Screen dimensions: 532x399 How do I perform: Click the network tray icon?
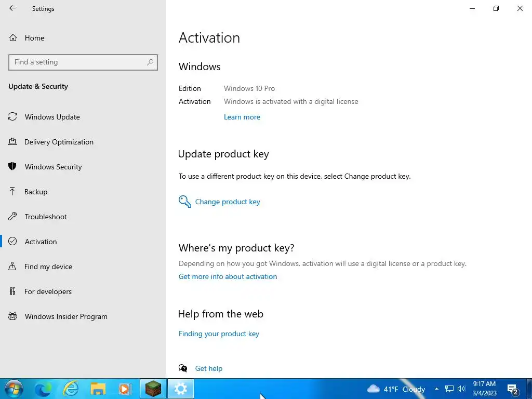point(449,389)
